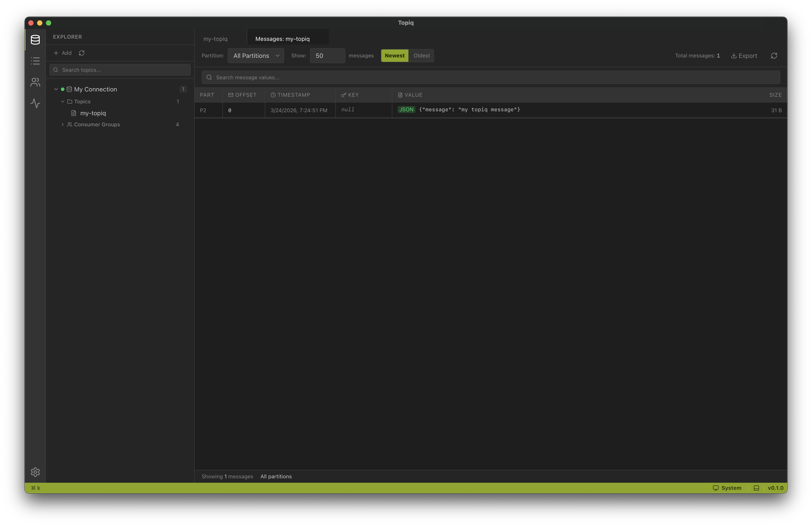Viewport: 812px width, 526px height.
Task: Open the consumer groups sidebar icon
Action: pyautogui.click(x=35, y=82)
